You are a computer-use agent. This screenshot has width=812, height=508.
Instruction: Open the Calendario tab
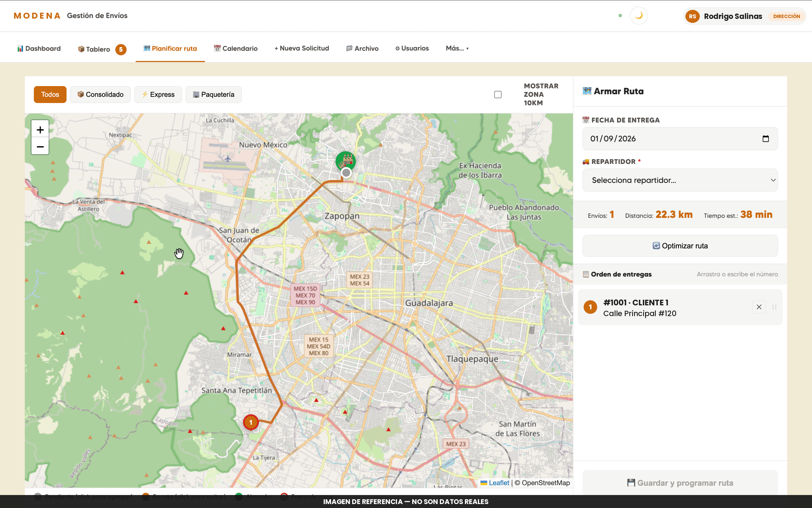point(235,48)
